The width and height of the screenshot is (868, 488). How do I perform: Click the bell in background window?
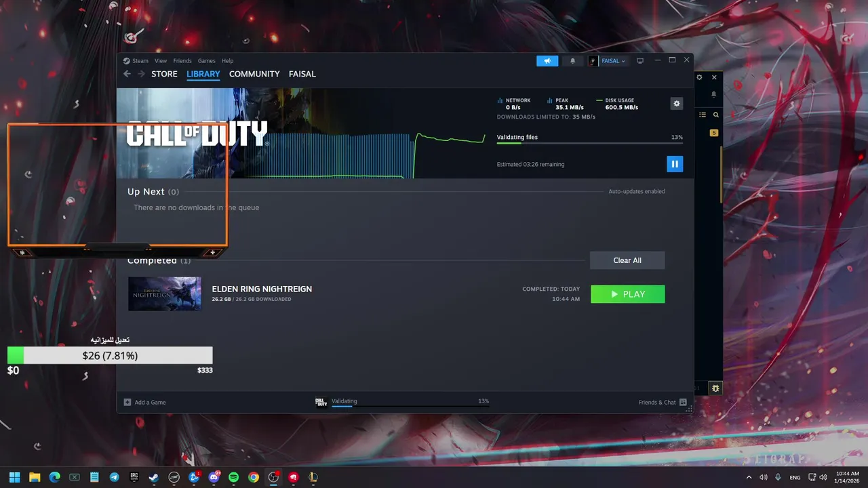coord(713,95)
